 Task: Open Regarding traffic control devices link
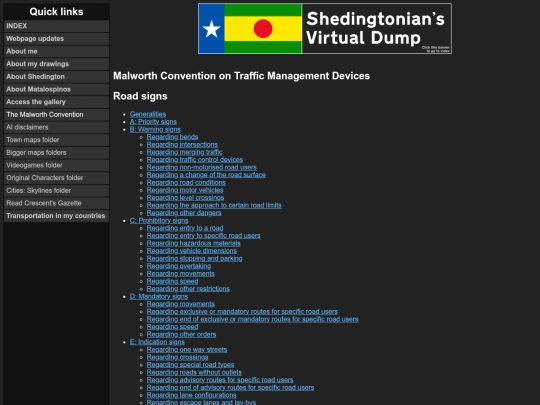[195, 159]
